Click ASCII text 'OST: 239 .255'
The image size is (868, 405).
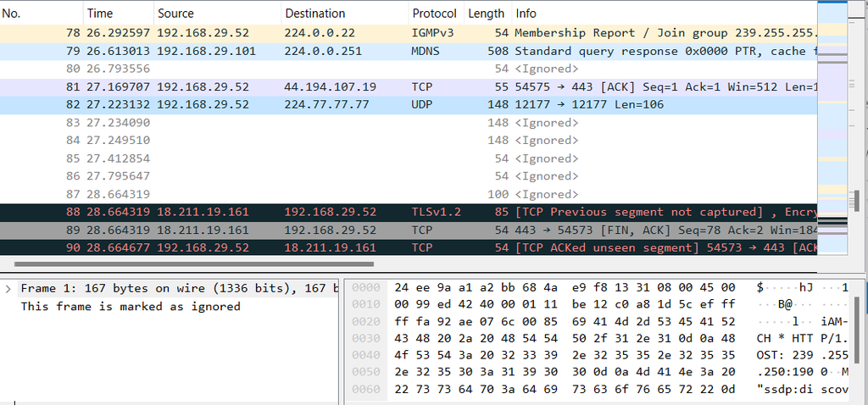coord(802,355)
